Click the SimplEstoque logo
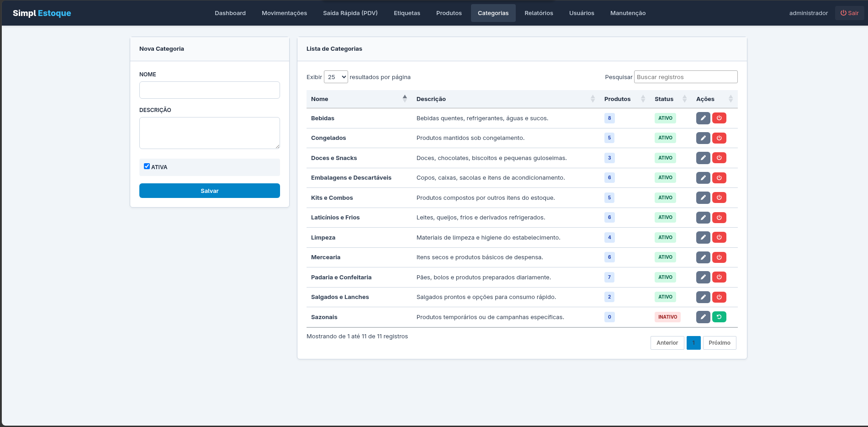Image resolution: width=868 pixels, height=427 pixels. click(42, 13)
